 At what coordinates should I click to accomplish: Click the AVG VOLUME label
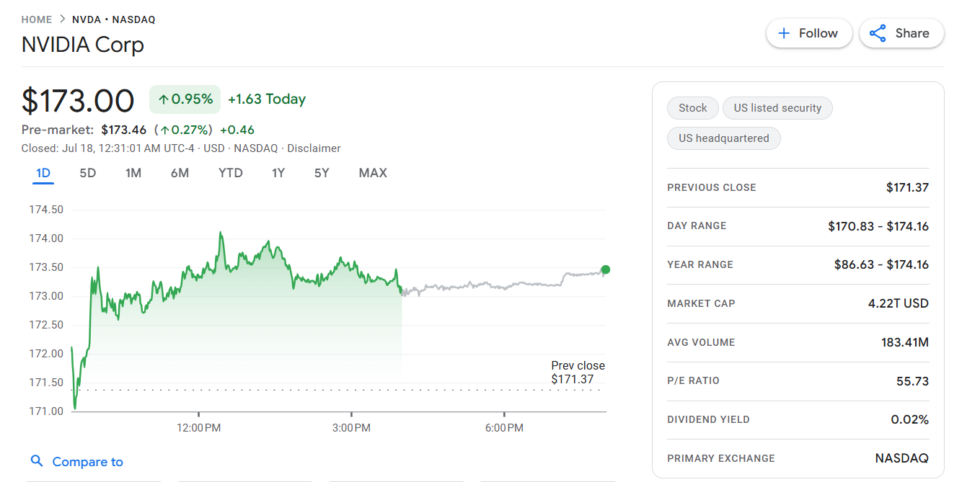click(x=701, y=342)
